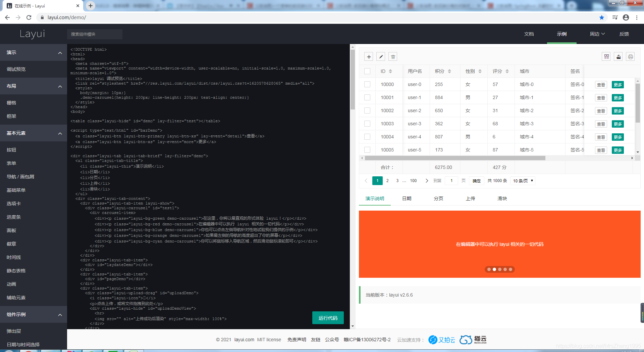Screen dimensions: 644x352
Task: Toggle the select-all header checkbox
Action: 367,71
